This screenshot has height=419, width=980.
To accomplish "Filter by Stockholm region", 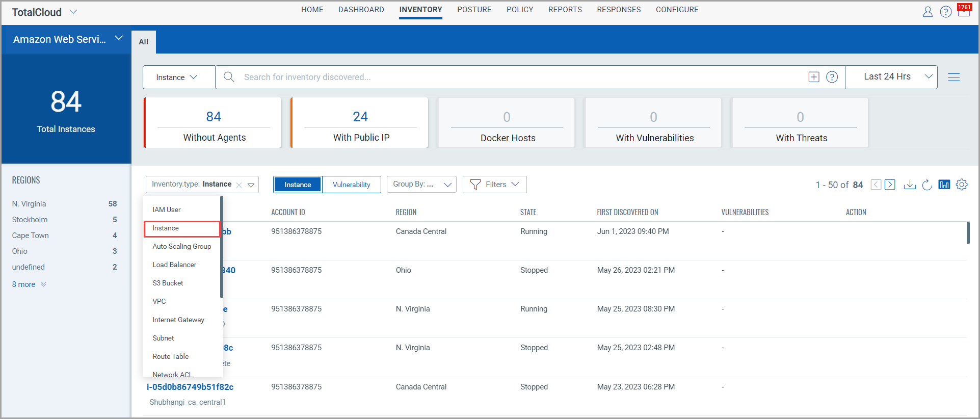I will pos(65,220).
